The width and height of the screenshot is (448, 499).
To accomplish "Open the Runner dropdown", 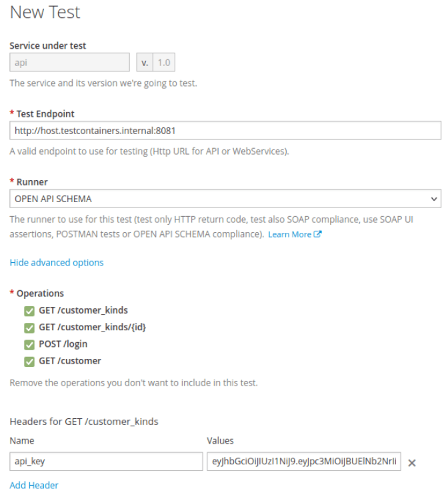I will coord(225,199).
